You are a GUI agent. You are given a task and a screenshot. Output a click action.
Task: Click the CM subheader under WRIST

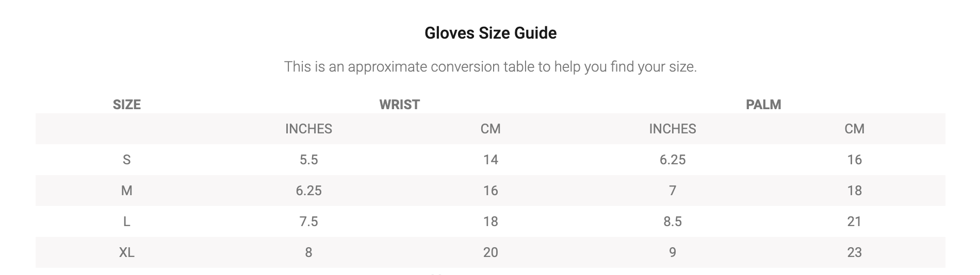[491, 129]
